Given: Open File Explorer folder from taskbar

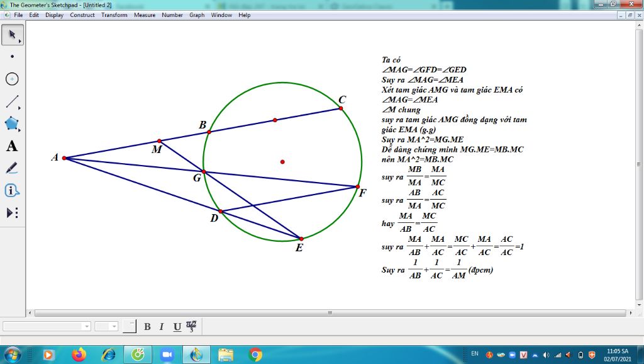Looking at the screenshot, I should point(226,355).
